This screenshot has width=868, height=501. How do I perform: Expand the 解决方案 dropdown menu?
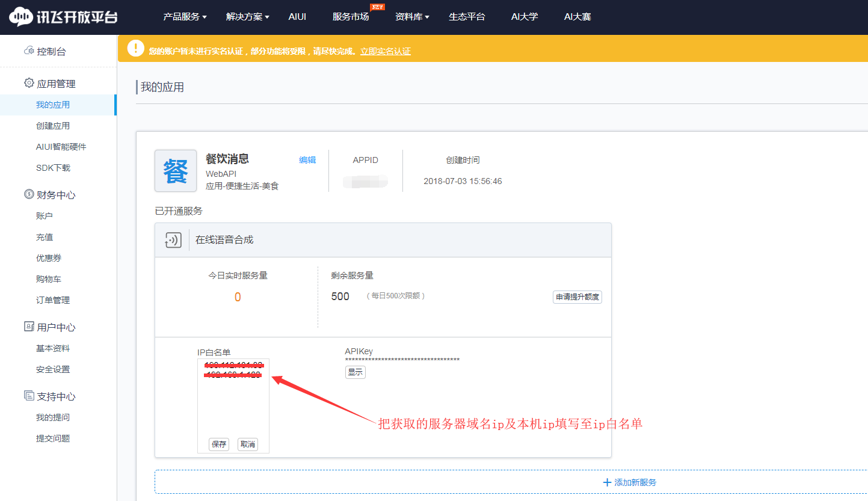247,17
